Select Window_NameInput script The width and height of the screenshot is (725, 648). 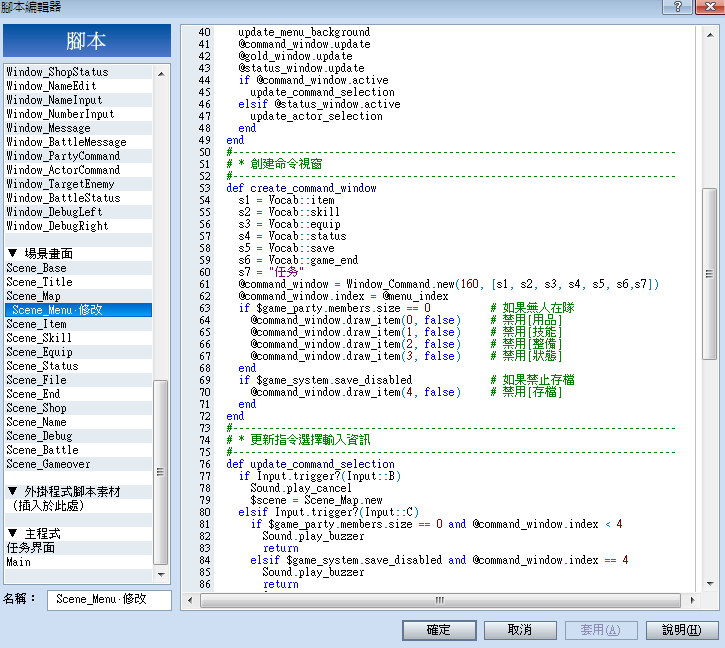(x=79, y=100)
